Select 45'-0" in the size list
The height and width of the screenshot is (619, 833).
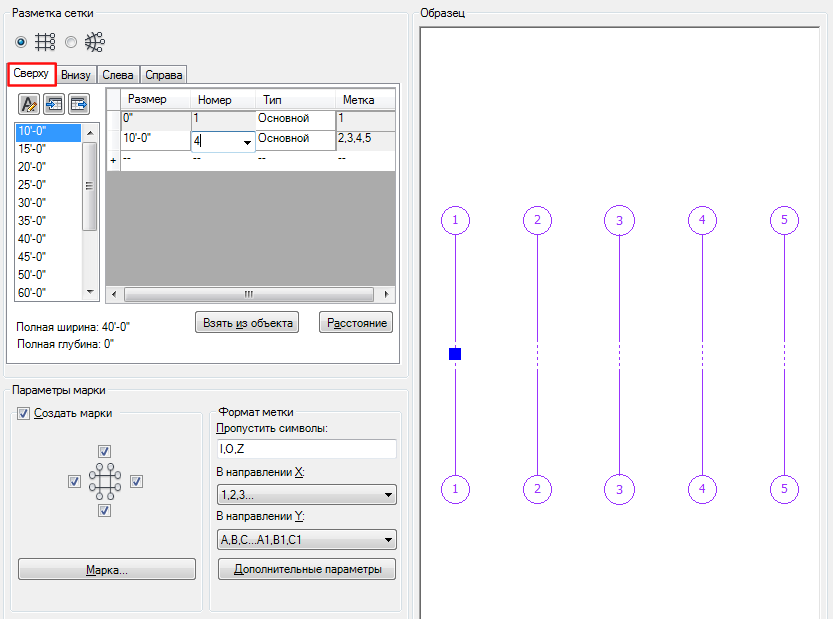pos(48,257)
